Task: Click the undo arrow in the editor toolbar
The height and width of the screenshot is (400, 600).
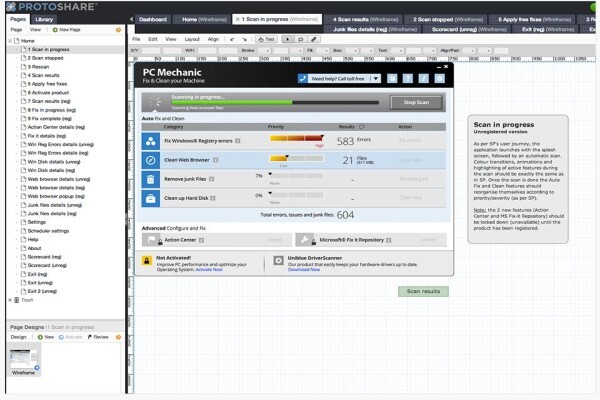Action: (232, 39)
